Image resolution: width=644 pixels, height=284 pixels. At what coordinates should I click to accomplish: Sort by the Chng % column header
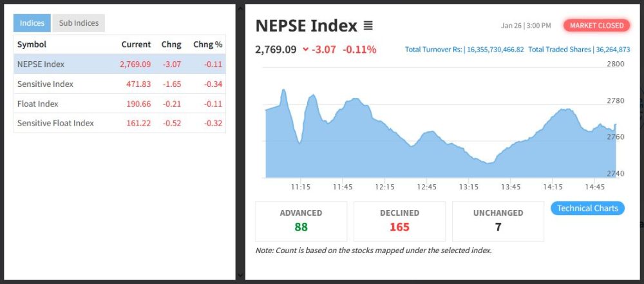coord(207,44)
